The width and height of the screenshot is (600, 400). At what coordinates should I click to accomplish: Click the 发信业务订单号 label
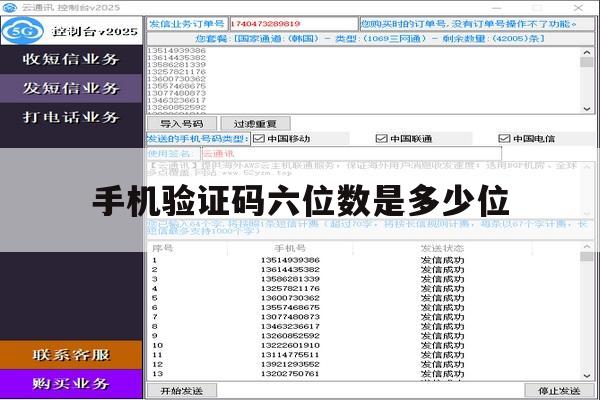(x=187, y=24)
